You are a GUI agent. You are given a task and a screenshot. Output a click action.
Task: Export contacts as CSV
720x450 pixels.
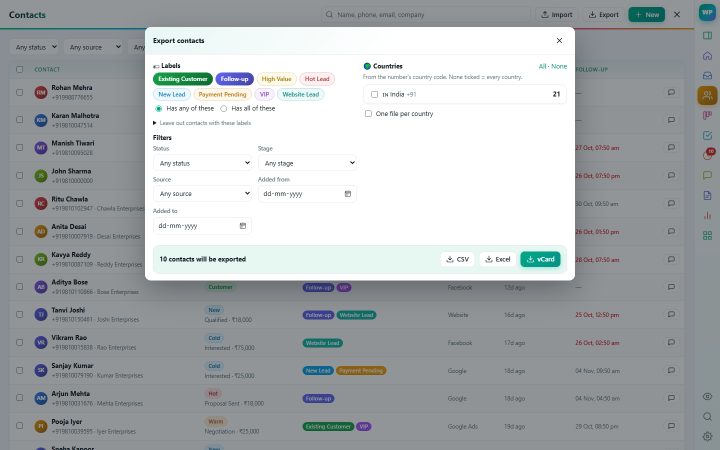point(457,259)
